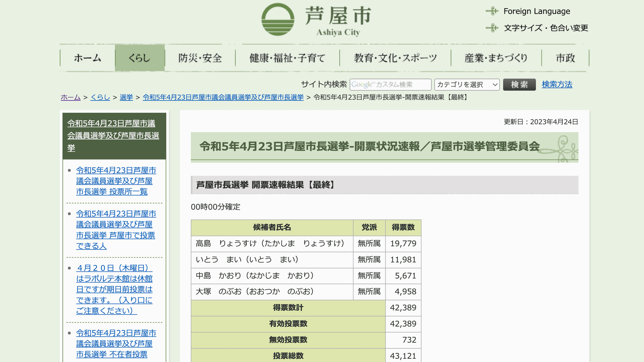The image size is (644, 362).
Task: Open 産業・まちづくり menu tab
Action: [496, 58]
